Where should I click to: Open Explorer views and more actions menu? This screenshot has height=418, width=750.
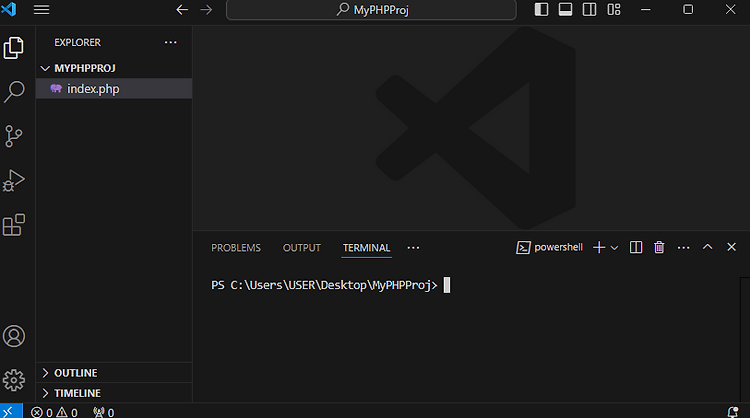[x=171, y=43]
